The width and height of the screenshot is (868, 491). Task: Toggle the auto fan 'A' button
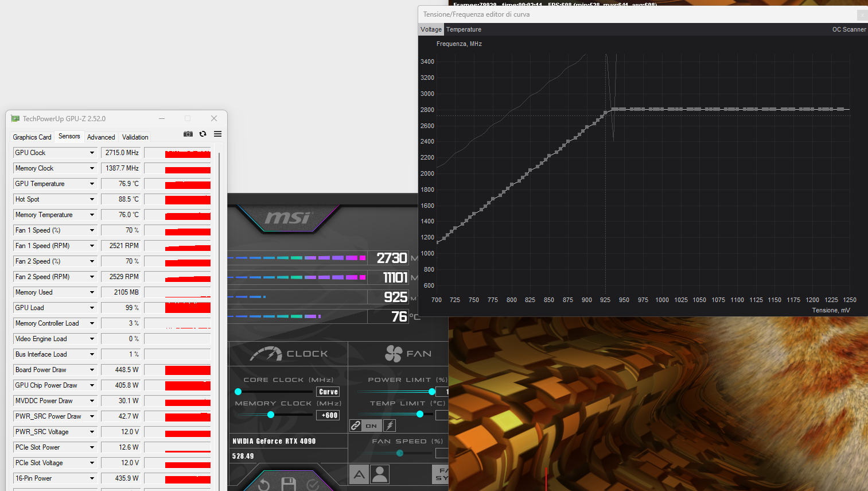coord(359,474)
